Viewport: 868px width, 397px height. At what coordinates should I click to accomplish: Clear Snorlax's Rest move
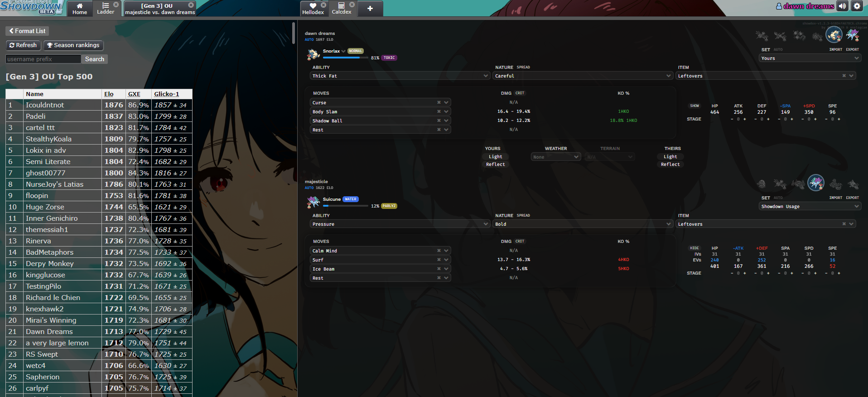(439, 130)
